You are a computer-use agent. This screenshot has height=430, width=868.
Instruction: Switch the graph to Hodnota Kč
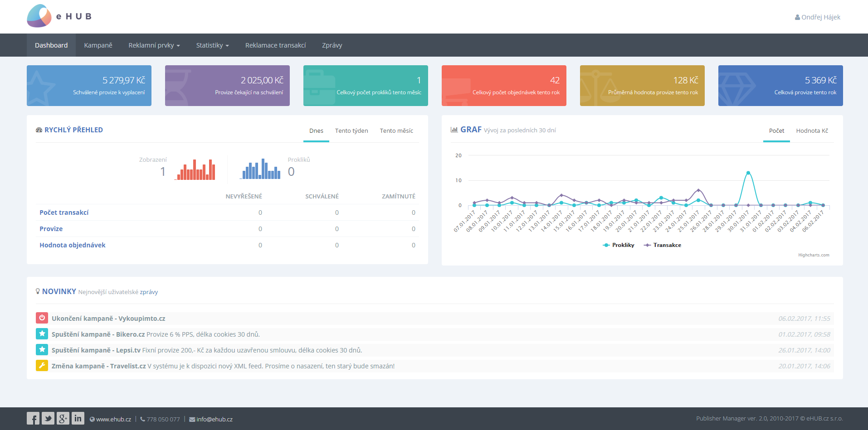click(812, 130)
